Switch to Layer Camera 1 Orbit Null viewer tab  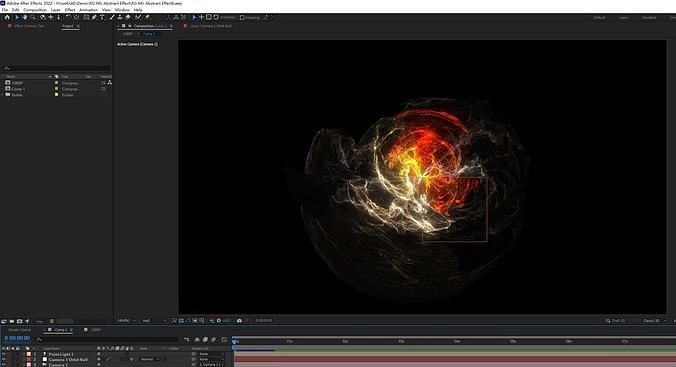tap(210, 26)
